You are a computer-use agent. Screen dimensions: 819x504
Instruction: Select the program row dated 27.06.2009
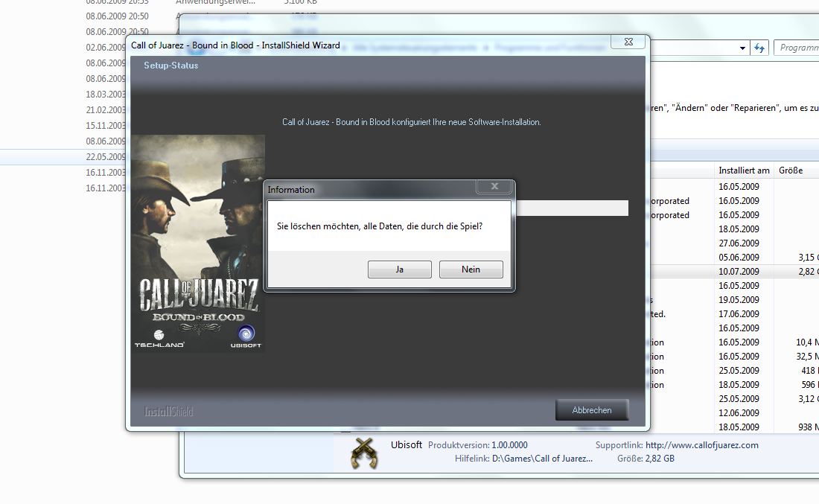735,243
